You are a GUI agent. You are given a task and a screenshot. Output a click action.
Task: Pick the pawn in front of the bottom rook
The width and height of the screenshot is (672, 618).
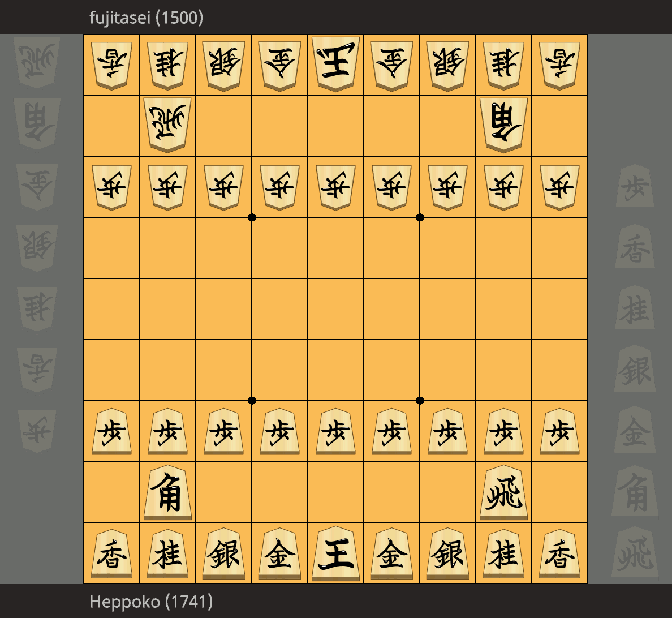pos(503,431)
